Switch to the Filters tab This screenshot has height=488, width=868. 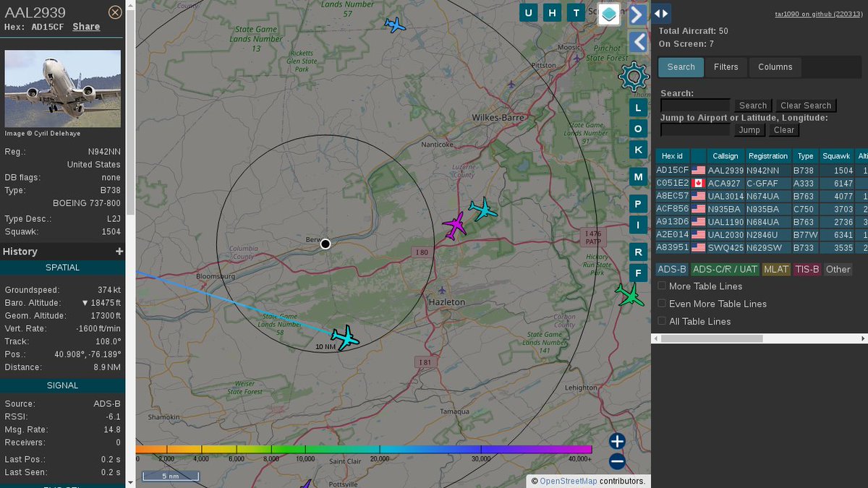pos(726,67)
